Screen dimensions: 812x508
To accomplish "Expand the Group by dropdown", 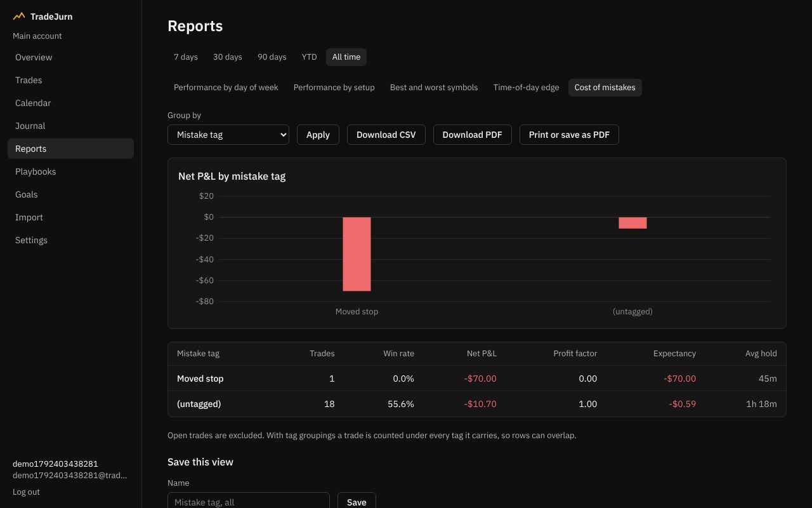I will coord(228,135).
